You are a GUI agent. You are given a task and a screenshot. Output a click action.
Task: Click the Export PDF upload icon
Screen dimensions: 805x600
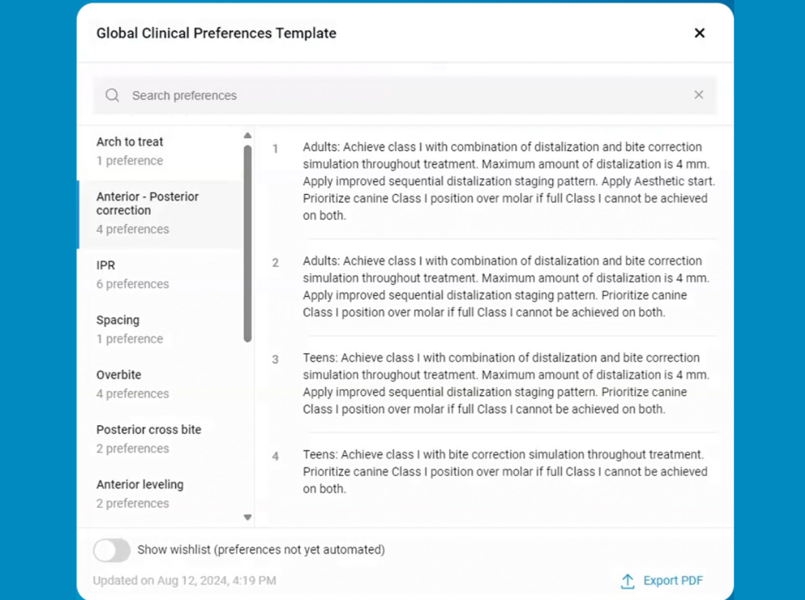pos(627,581)
